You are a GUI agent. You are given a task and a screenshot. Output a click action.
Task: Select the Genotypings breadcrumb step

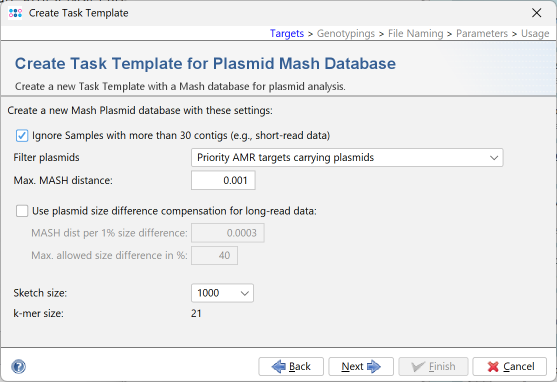(x=346, y=33)
